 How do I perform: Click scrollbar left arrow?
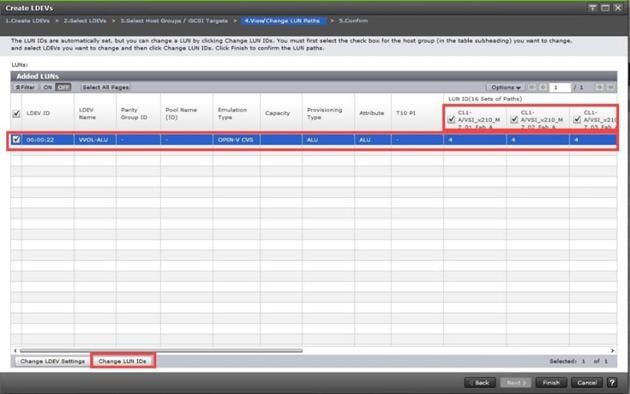(15, 351)
